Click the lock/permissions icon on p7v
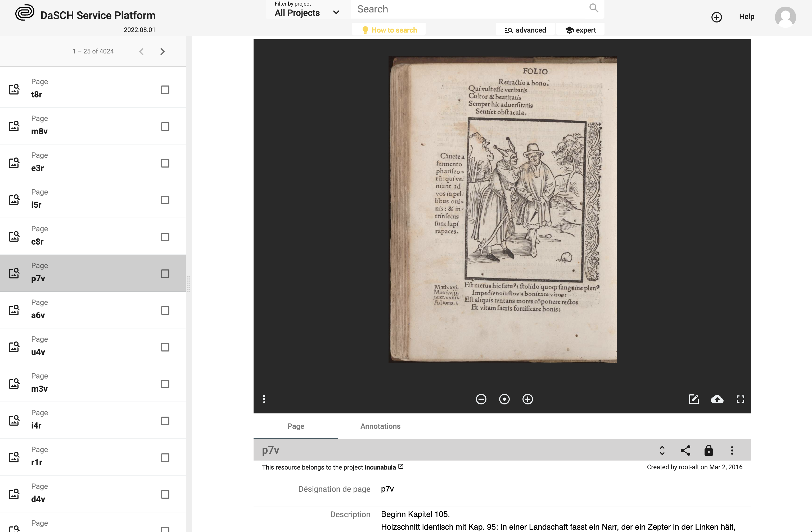Screen dimensions: 812x532 click(x=708, y=450)
